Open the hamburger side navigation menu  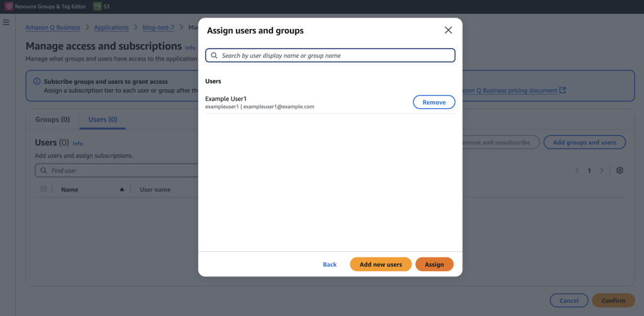click(6, 22)
